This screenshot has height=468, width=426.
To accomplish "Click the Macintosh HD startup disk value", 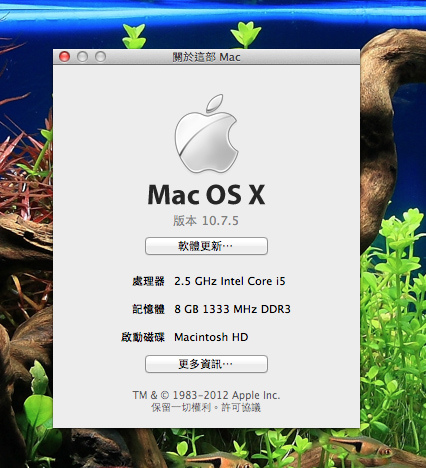I will 211,337.
